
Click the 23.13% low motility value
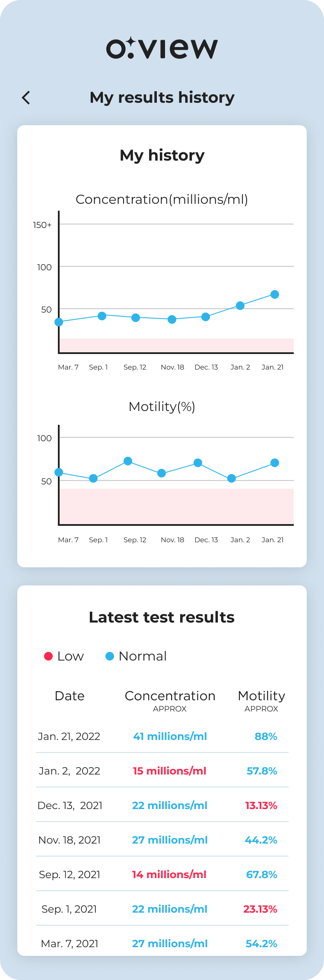[260, 909]
